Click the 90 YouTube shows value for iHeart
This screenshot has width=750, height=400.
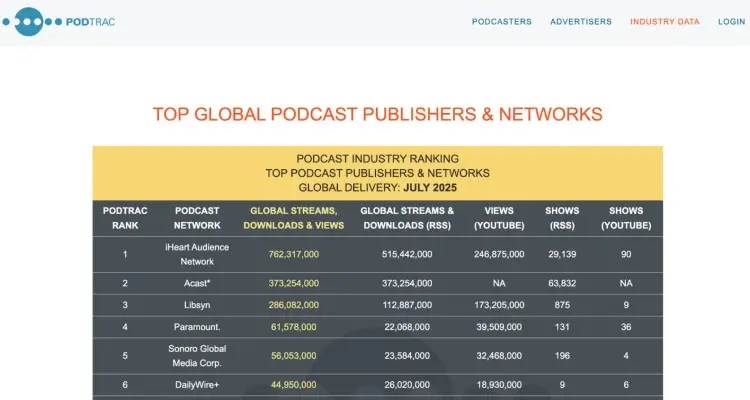tap(626, 255)
